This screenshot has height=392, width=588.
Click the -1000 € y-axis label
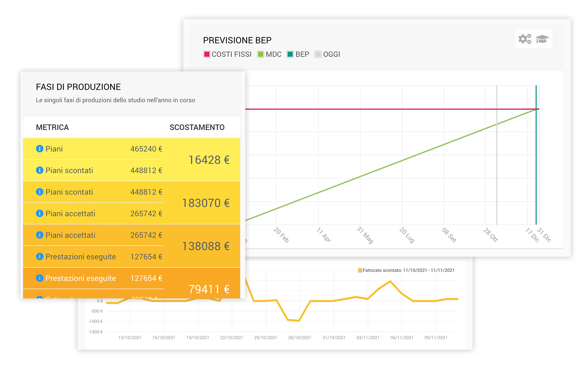[96, 321]
